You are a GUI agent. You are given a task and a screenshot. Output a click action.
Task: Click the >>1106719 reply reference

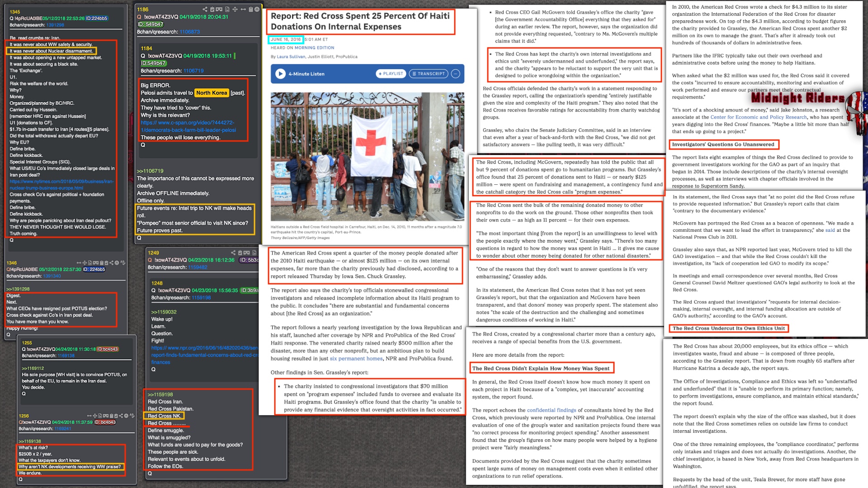(x=150, y=171)
